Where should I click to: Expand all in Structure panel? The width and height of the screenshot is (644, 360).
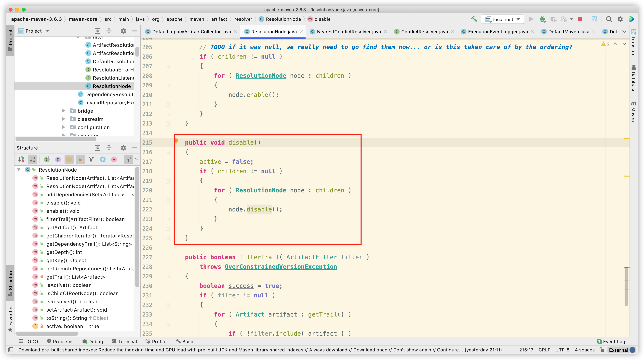[x=98, y=148]
